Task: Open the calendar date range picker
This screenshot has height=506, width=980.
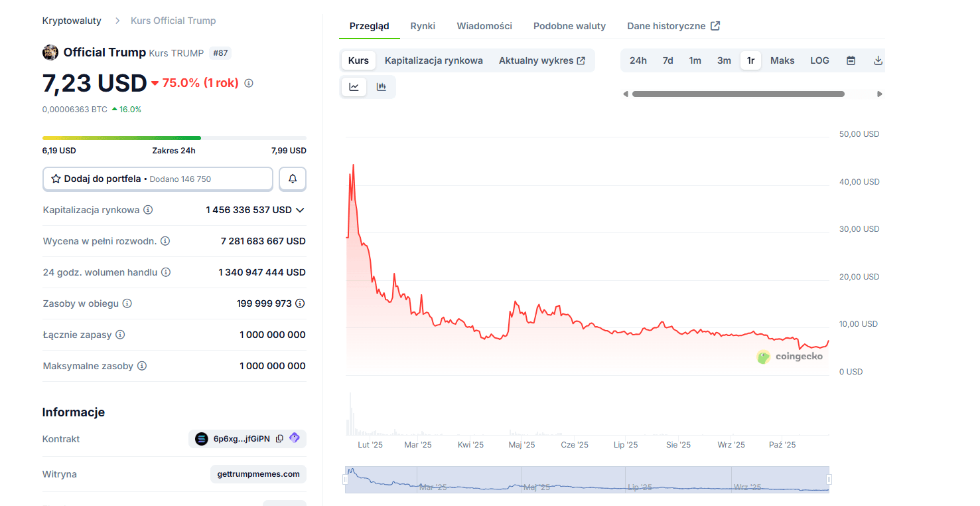Action: point(851,60)
